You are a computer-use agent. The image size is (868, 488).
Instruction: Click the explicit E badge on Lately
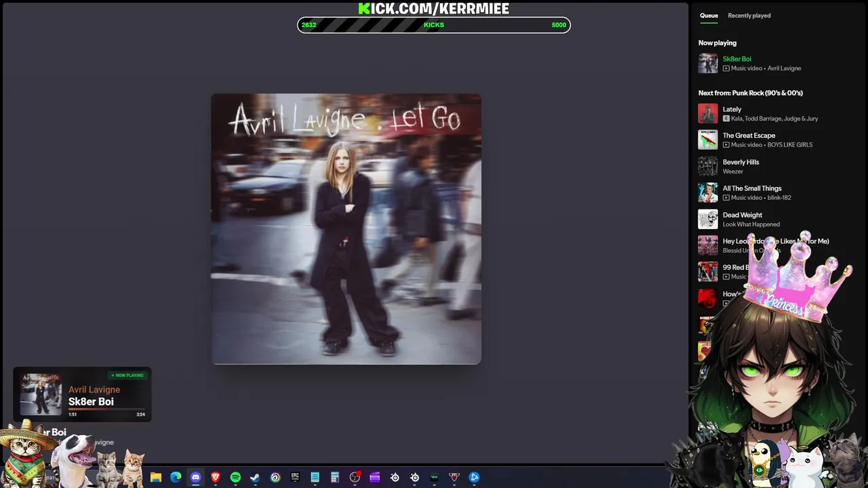[x=726, y=119]
